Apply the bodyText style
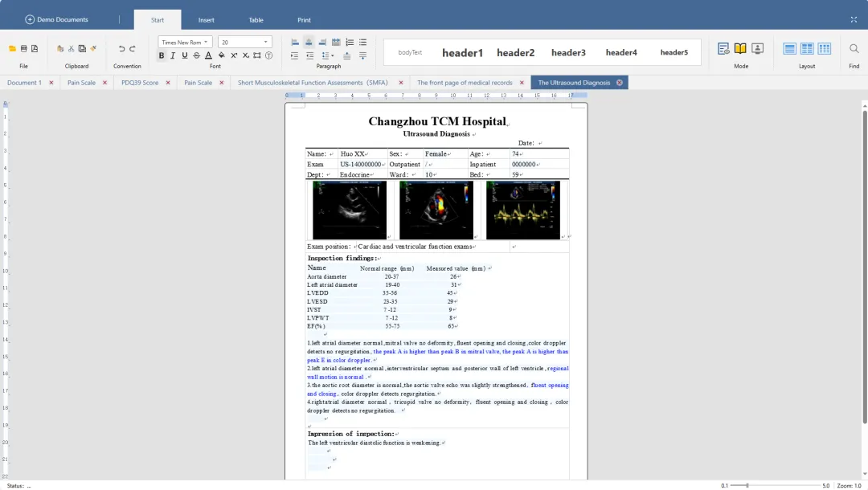Image resolution: width=868 pixels, height=490 pixels. (x=410, y=52)
